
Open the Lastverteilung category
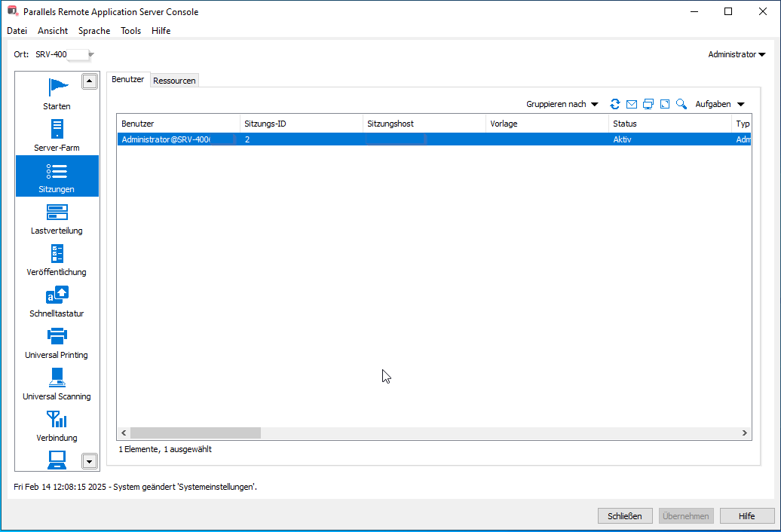pyautogui.click(x=57, y=218)
